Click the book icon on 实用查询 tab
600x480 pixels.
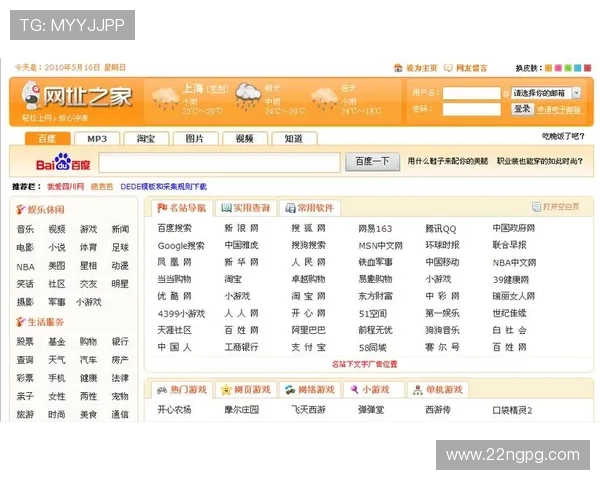point(227,208)
